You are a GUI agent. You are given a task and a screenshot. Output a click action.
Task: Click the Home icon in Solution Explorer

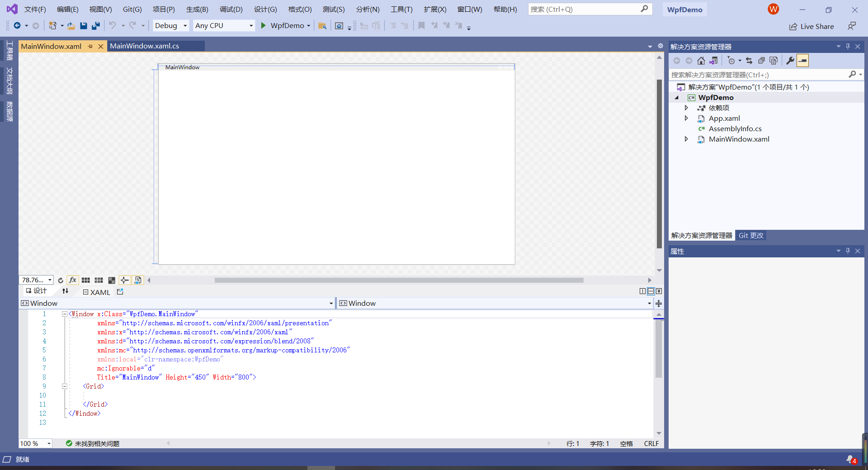click(701, 61)
